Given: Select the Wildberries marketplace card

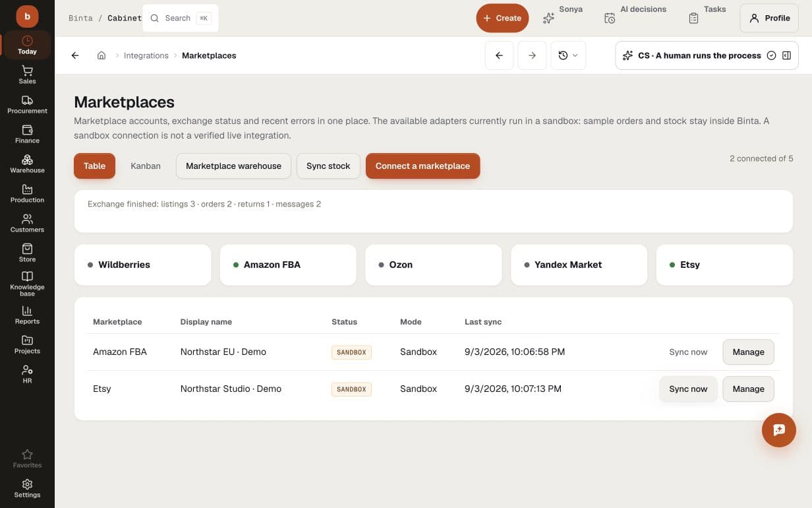Looking at the screenshot, I should [x=142, y=265].
